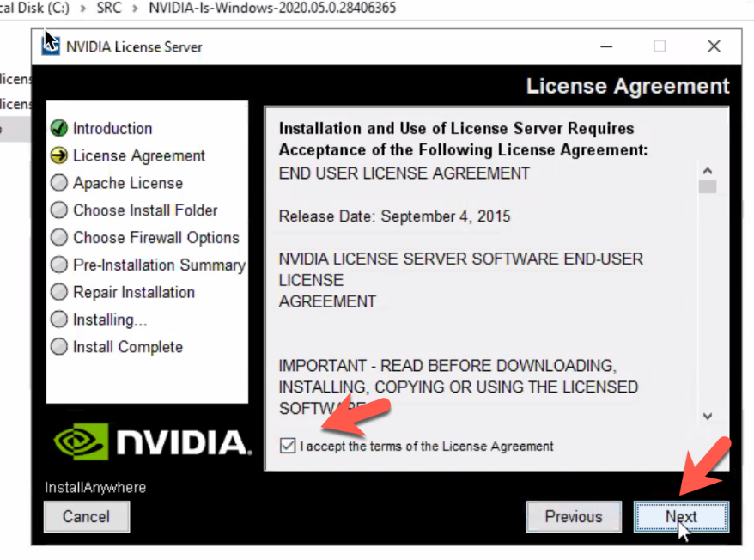Click the grey circle beside Choose Install Folder
The image size is (754, 560).
click(59, 210)
